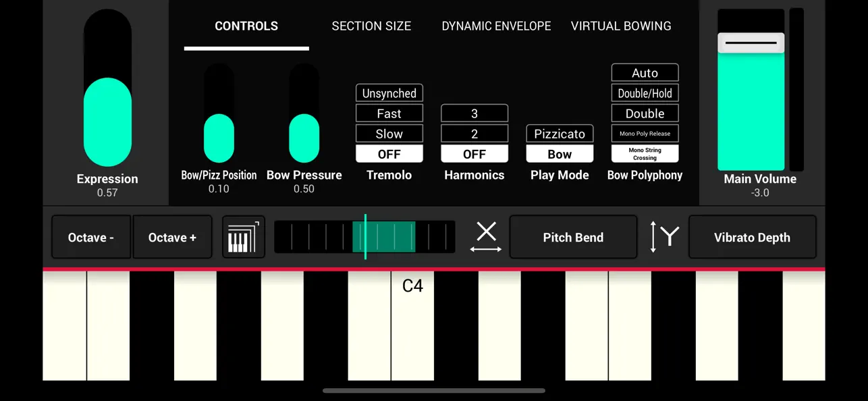Set Harmonics to 3
The width and height of the screenshot is (868, 401).
(x=474, y=113)
